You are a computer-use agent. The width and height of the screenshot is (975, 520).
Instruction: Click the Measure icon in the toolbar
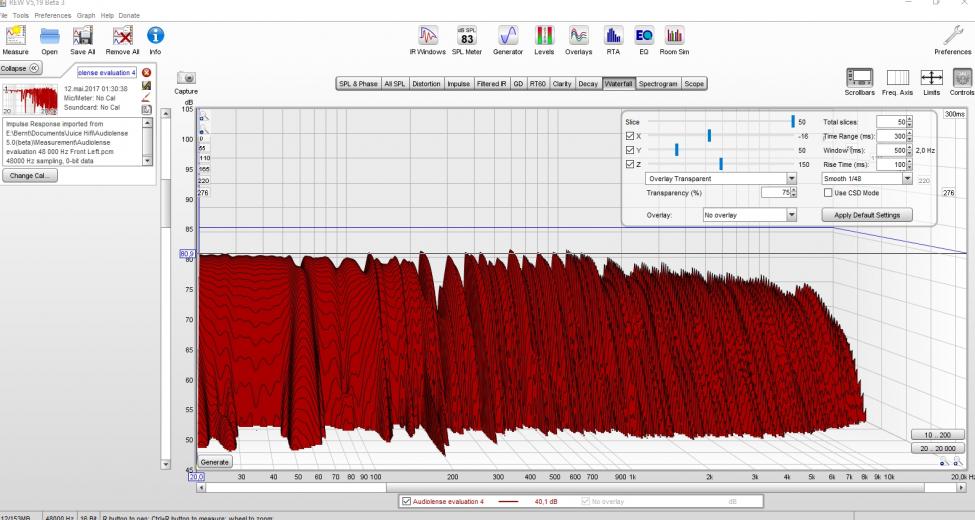tap(16, 37)
